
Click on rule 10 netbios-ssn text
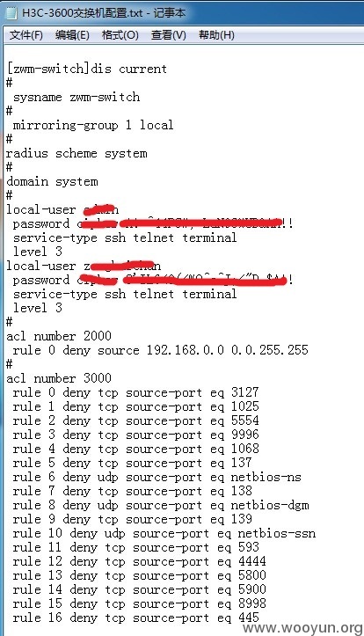276,533
